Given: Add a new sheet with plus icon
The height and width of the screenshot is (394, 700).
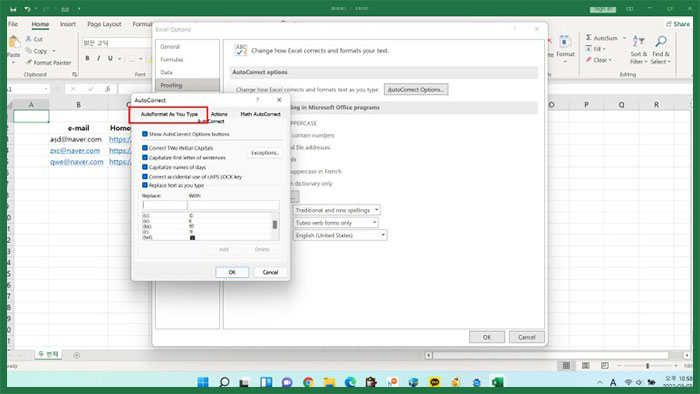Looking at the screenshot, I should (x=76, y=355).
